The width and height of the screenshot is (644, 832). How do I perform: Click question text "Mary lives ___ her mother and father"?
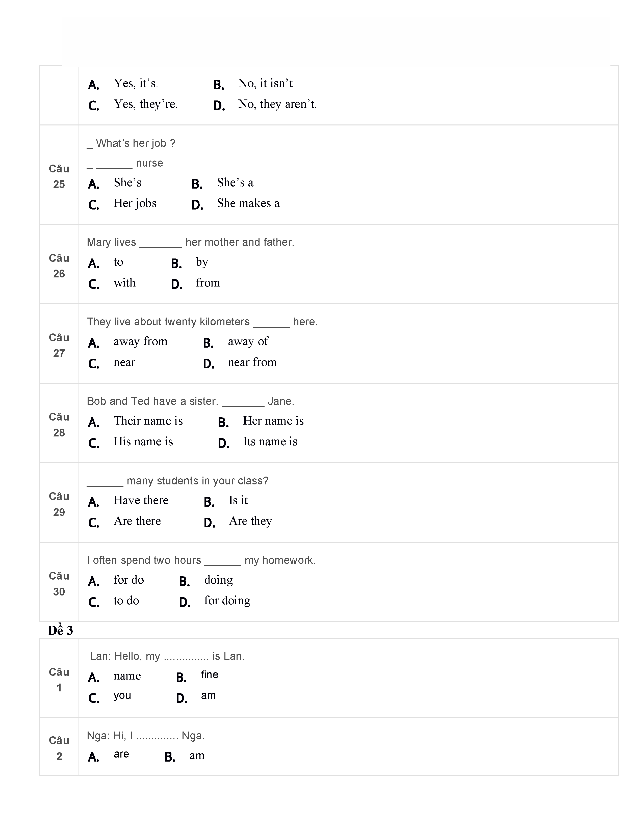pyautogui.click(x=190, y=242)
